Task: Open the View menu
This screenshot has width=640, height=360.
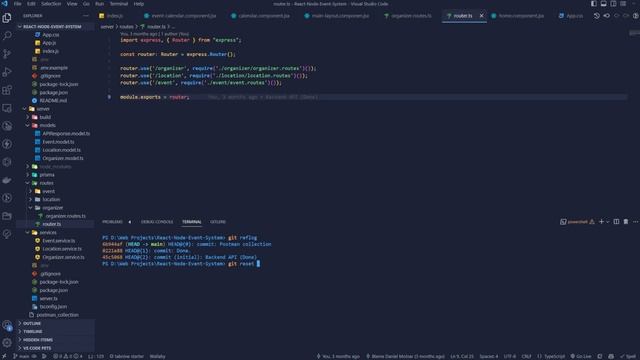Action: pos(72,4)
